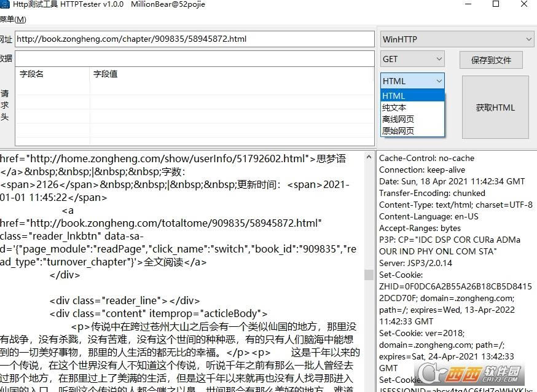
Task: Select the 纯文本 plain text option
Action: [x=397, y=107]
